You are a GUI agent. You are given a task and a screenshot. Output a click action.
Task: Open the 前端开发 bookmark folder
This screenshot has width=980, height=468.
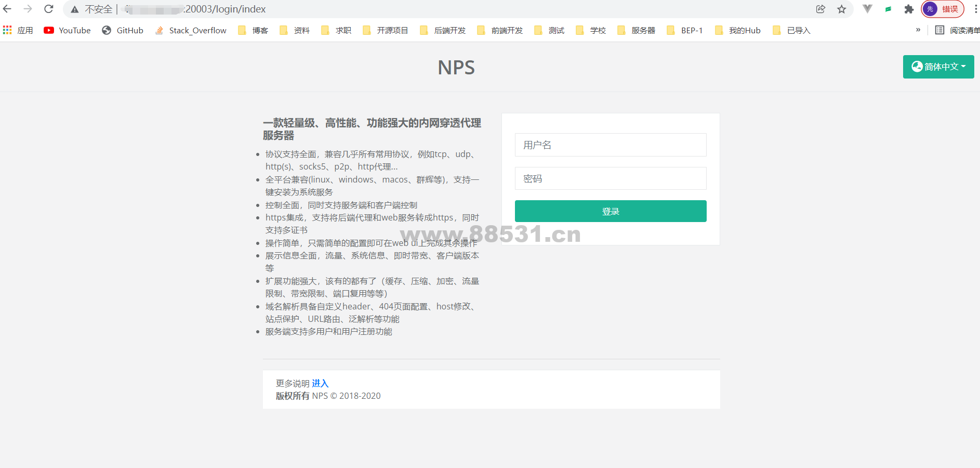coord(500,30)
